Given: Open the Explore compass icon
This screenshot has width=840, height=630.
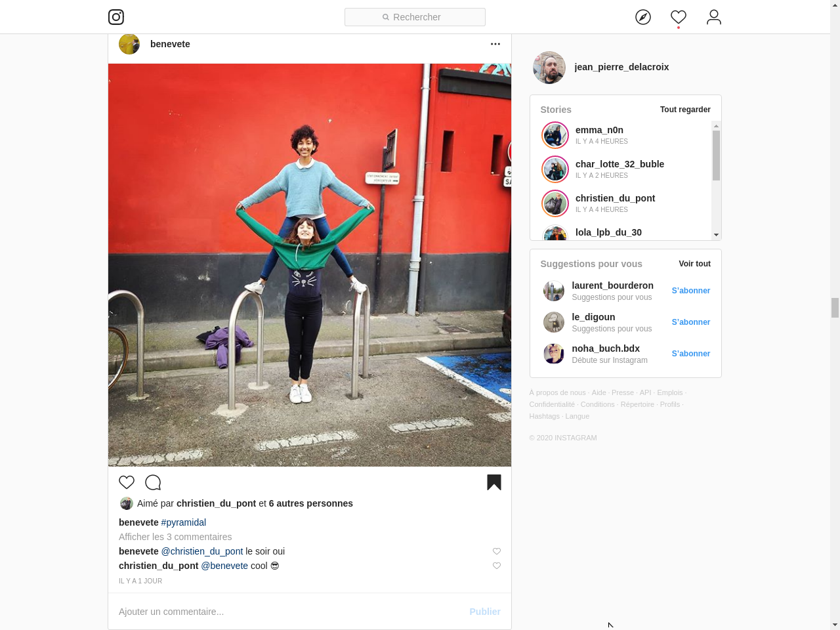Looking at the screenshot, I should [643, 17].
